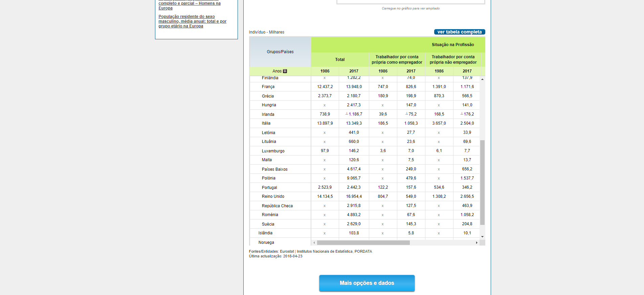Click the 'Grupos/Países' header cell

pyautogui.click(x=280, y=52)
